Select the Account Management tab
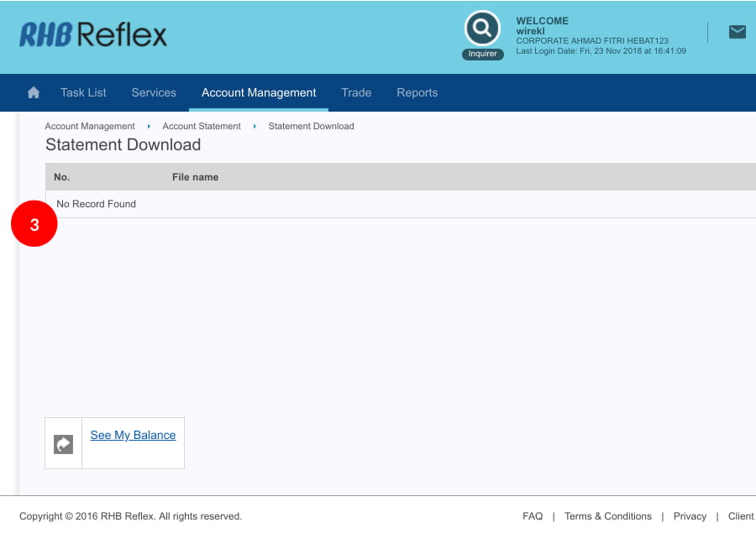Screen dimensions: 756x554 click(x=259, y=93)
